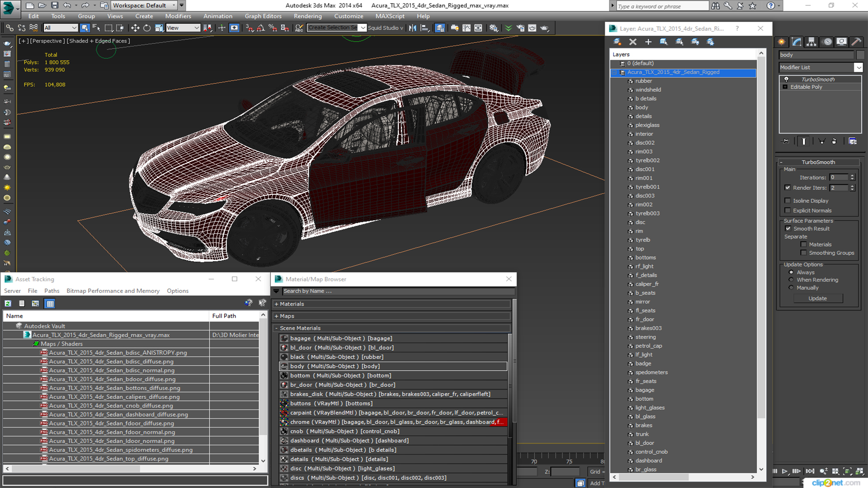Expand the Materials group in Material Browser
Viewport: 868px width, 488px height.
coord(276,304)
